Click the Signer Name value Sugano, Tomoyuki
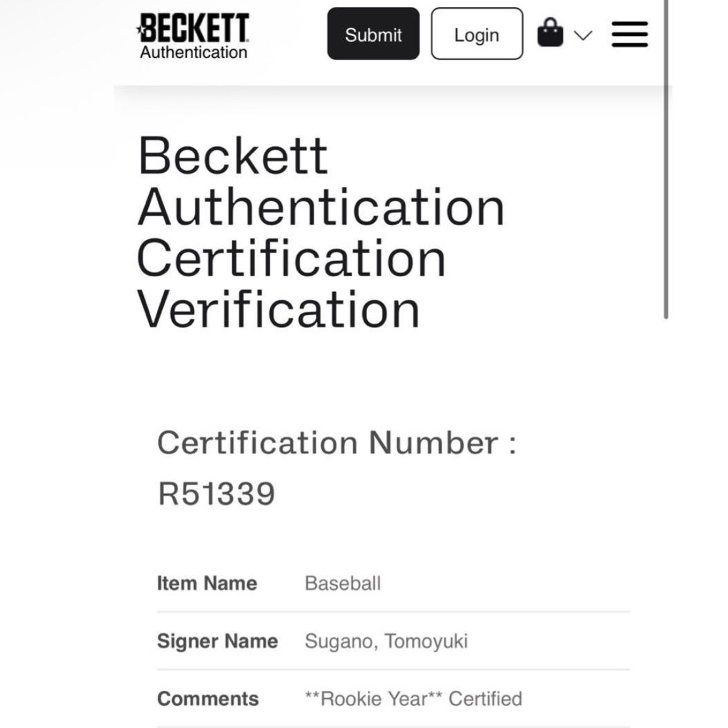728x728 pixels. (386, 641)
